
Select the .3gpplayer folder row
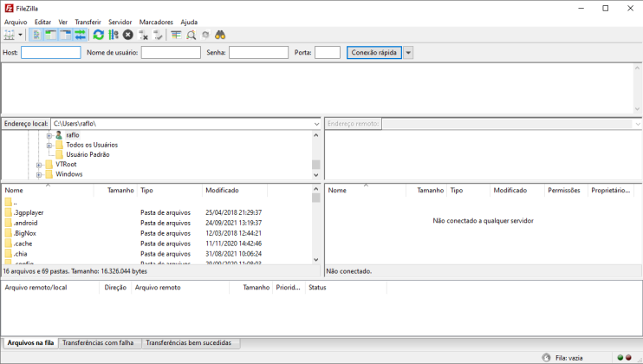point(158,212)
